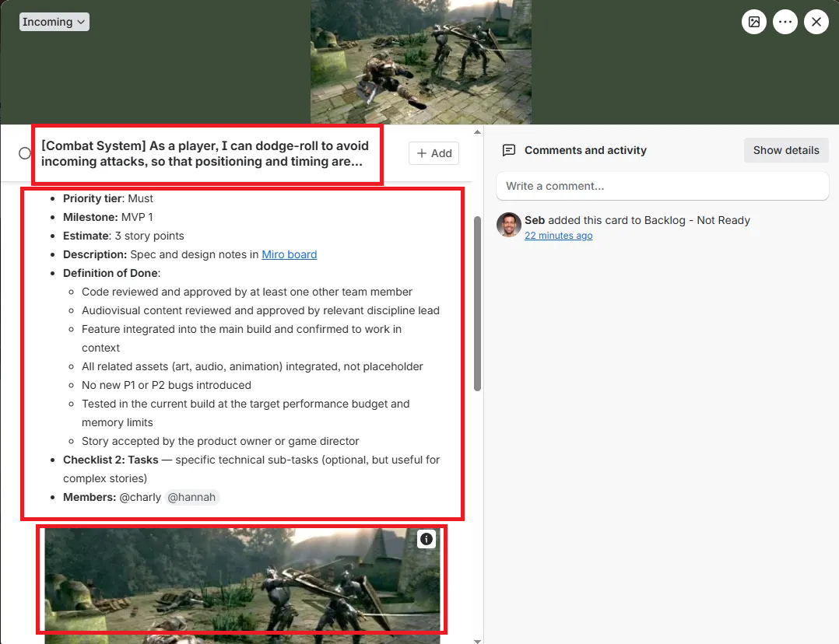Focus the Write a comment field
839x644 pixels.
[x=662, y=186]
